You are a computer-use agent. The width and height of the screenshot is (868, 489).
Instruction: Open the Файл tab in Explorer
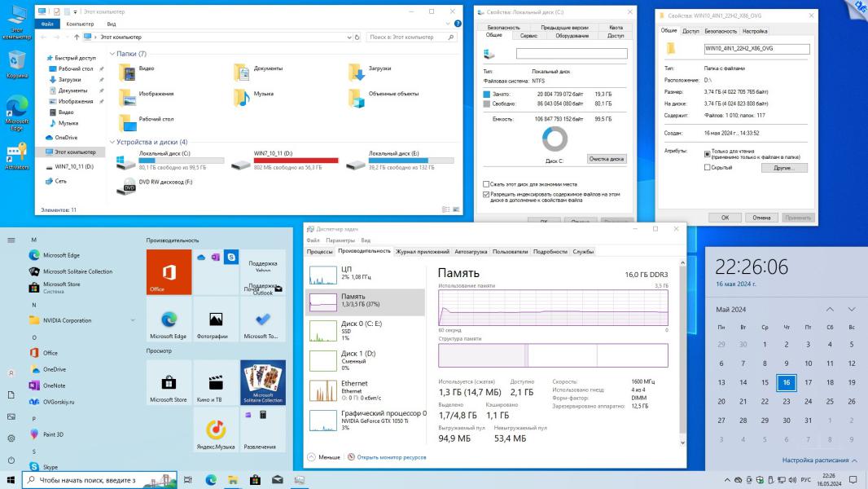(x=47, y=24)
